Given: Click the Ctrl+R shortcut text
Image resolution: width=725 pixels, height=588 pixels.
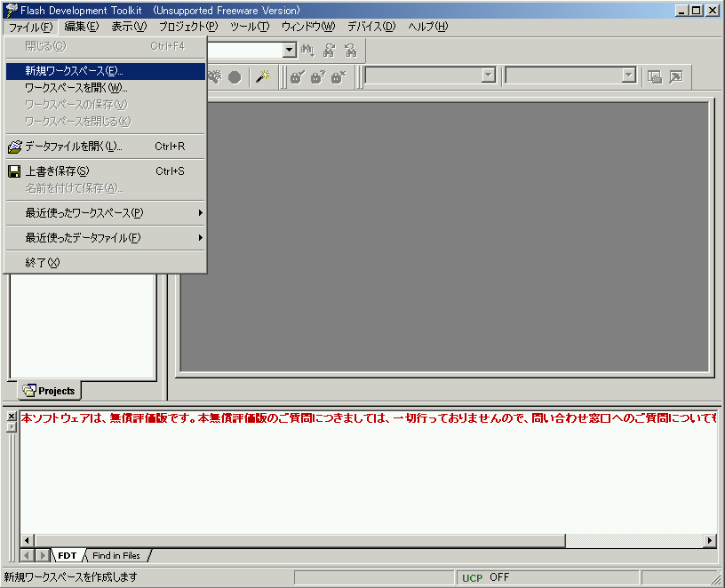Looking at the screenshot, I should click(x=170, y=147).
